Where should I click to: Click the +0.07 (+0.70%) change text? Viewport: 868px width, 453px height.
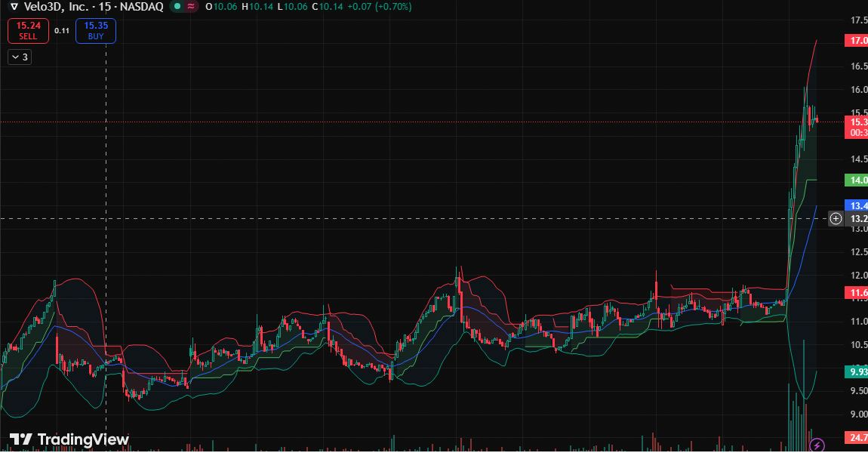[x=379, y=7]
